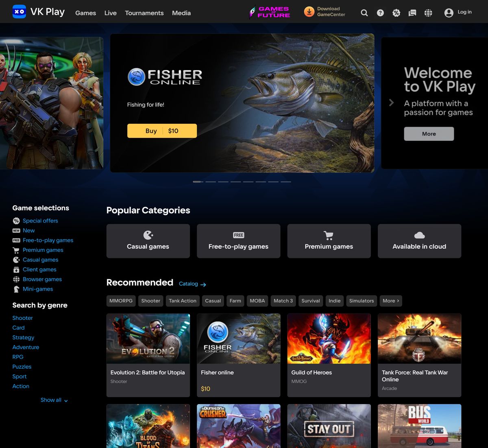Open the More filter chips menu
The width and height of the screenshot is (488, 448).
pos(390,301)
